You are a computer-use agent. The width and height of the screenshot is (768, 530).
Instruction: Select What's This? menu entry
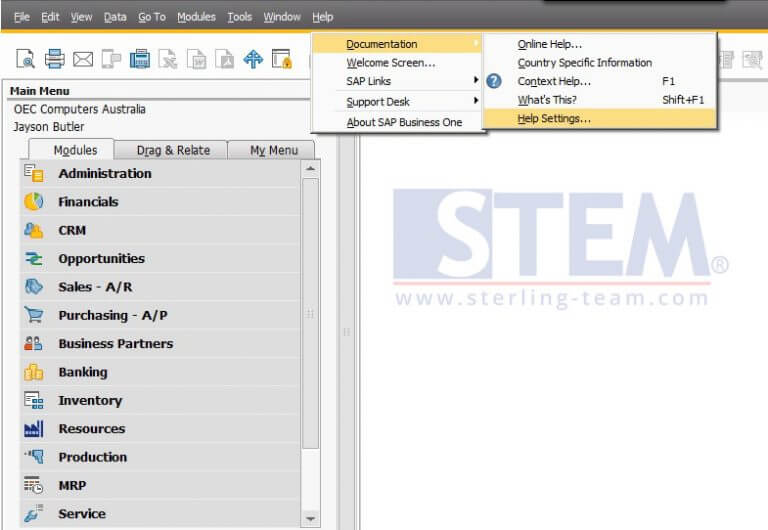pyautogui.click(x=600, y=100)
